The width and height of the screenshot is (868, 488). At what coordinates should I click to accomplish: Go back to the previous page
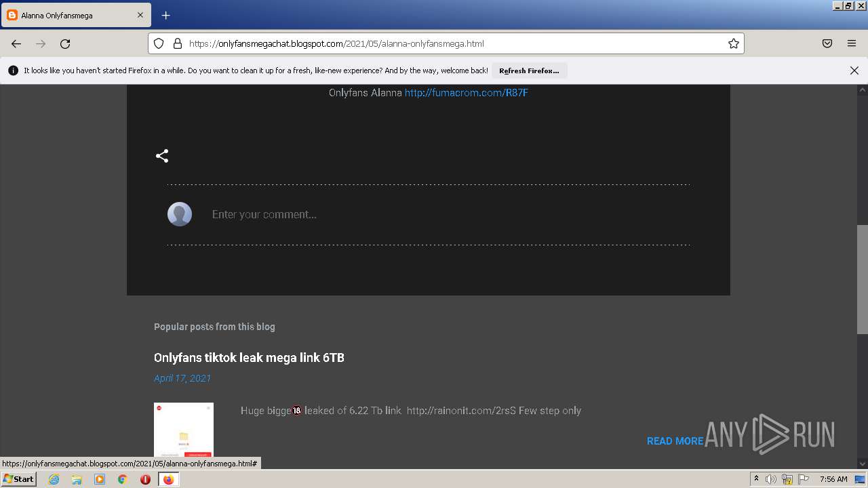16,43
